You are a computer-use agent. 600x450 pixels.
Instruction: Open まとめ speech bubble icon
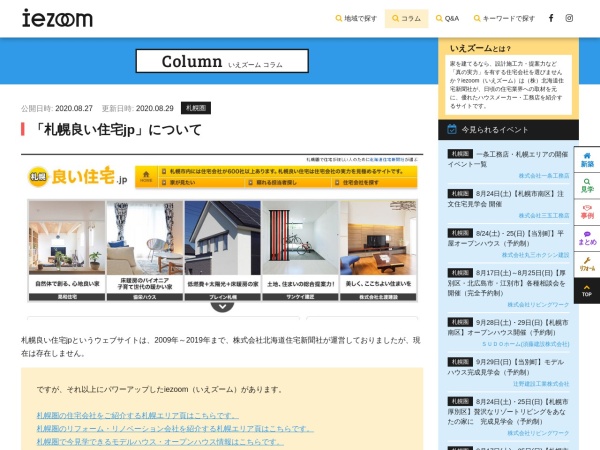coord(587,238)
